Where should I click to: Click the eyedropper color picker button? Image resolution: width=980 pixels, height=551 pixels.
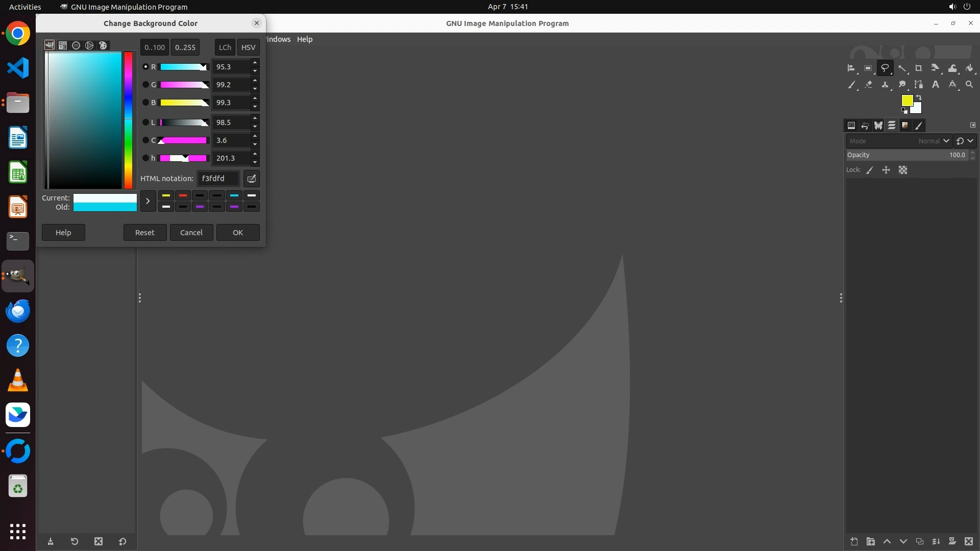(x=252, y=179)
